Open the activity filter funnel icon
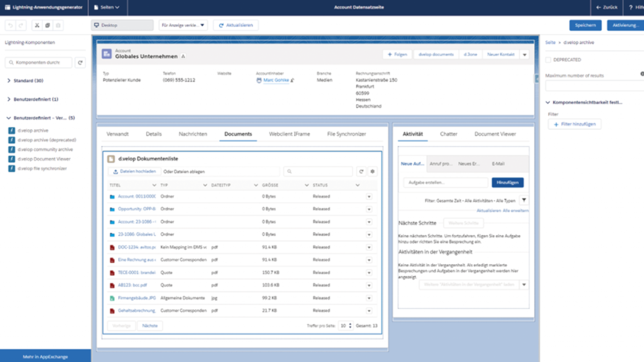The width and height of the screenshot is (644, 362). coord(524,200)
